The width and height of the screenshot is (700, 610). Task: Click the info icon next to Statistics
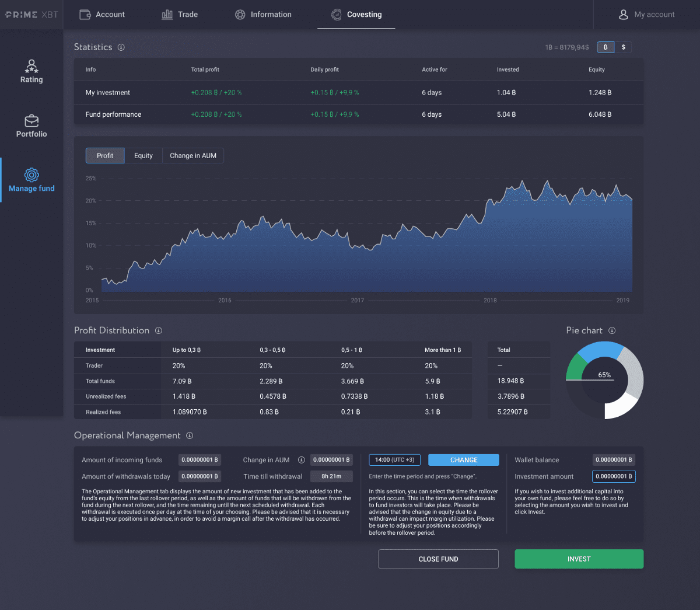[121, 47]
